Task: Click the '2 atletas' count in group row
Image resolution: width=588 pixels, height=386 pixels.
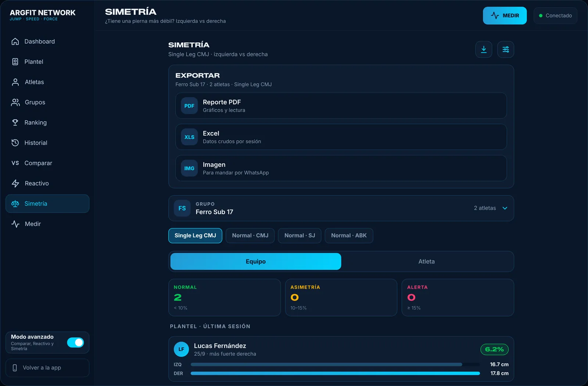Action: (485, 208)
